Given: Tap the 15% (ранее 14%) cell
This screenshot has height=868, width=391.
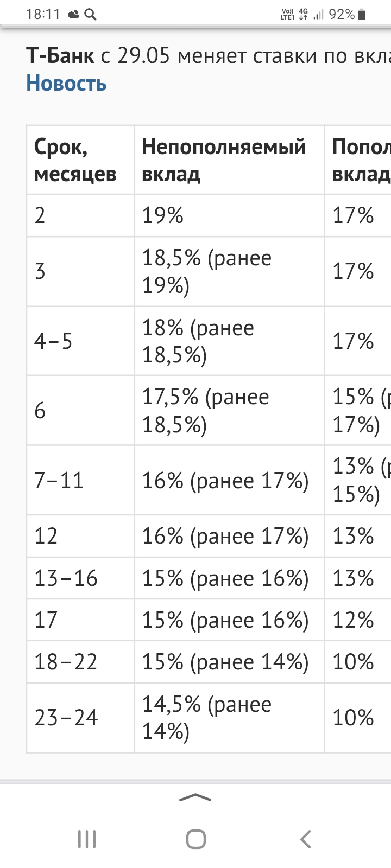Looking at the screenshot, I should click(229, 662).
